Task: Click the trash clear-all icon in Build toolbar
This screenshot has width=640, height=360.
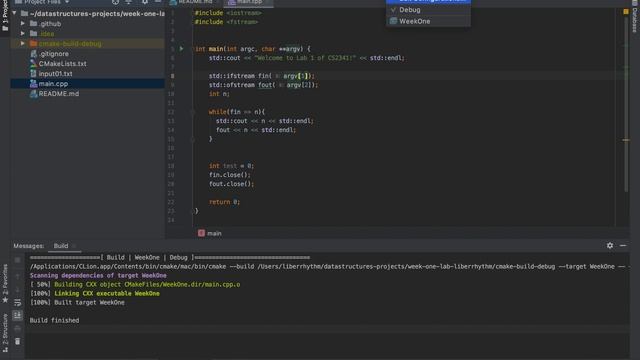Action: pos(18,341)
